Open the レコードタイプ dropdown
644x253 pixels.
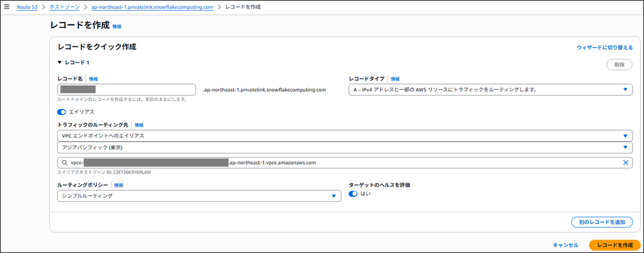click(490, 90)
